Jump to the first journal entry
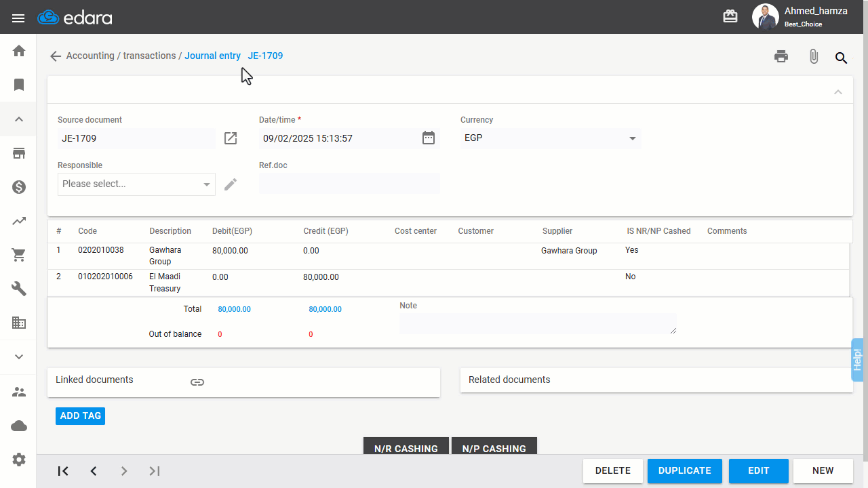 pos(63,471)
